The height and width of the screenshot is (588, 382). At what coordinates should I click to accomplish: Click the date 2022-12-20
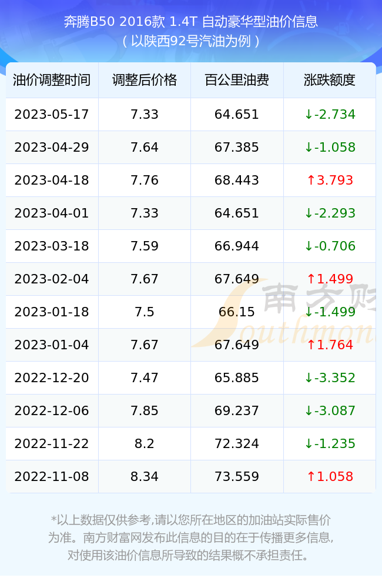pyautogui.click(x=52, y=378)
